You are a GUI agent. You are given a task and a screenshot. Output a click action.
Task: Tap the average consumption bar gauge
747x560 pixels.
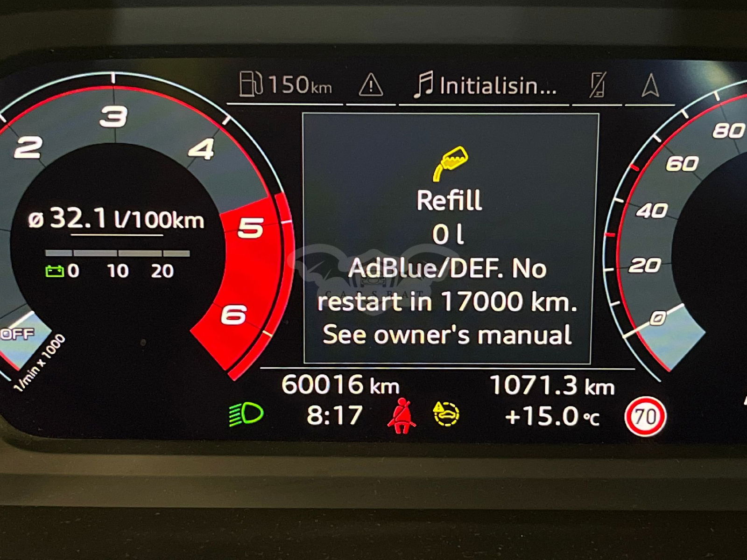point(117,253)
